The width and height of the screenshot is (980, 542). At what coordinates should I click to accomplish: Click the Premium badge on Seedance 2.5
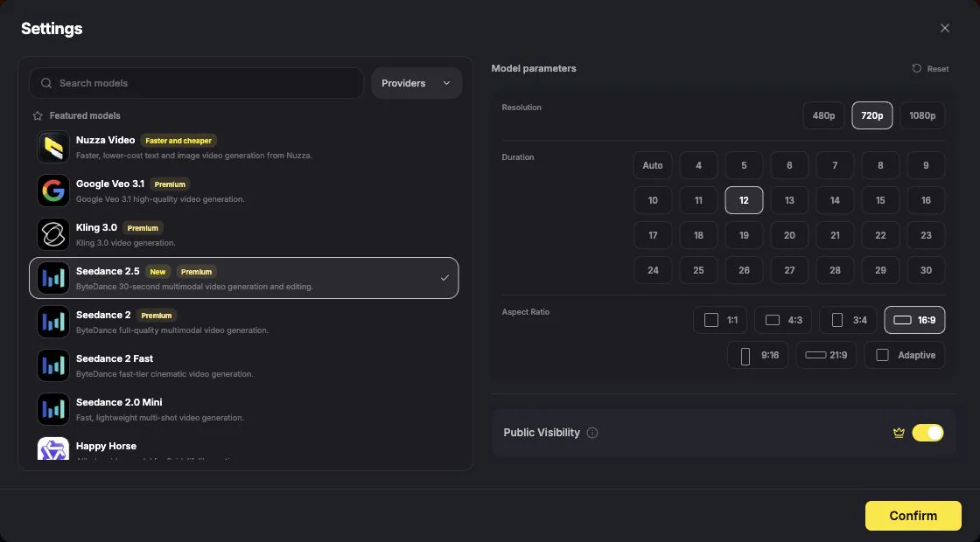point(196,272)
